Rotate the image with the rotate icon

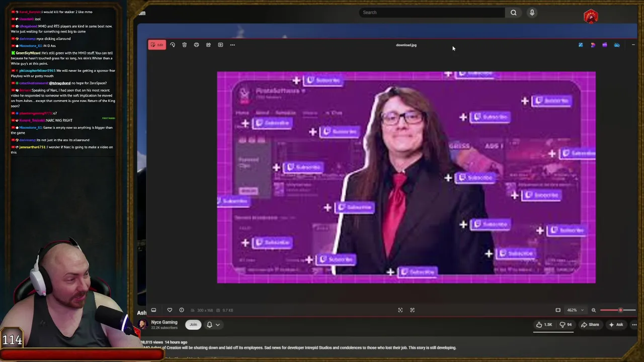[172, 45]
